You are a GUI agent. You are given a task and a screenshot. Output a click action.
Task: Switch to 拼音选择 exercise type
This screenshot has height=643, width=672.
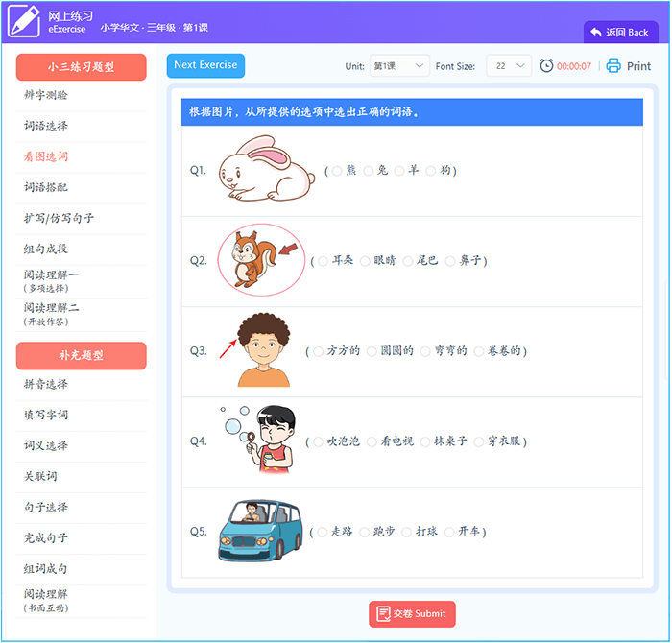pos(46,384)
